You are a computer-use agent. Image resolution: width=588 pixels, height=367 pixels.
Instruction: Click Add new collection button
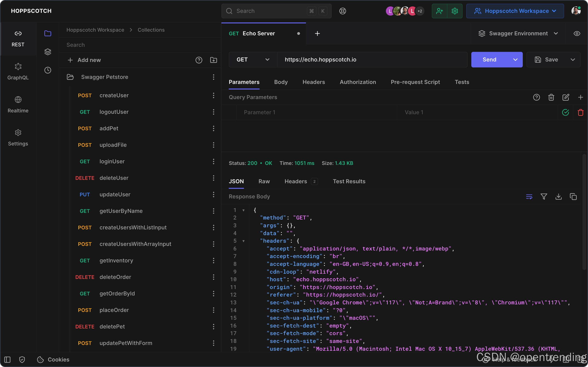click(x=84, y=60)
